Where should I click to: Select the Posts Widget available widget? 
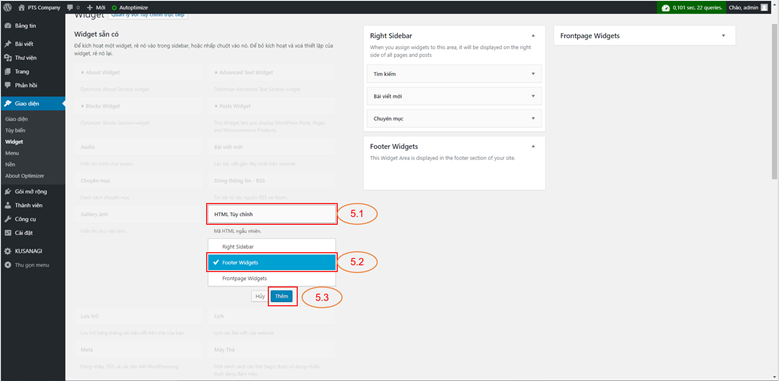[x=272, y=106]
